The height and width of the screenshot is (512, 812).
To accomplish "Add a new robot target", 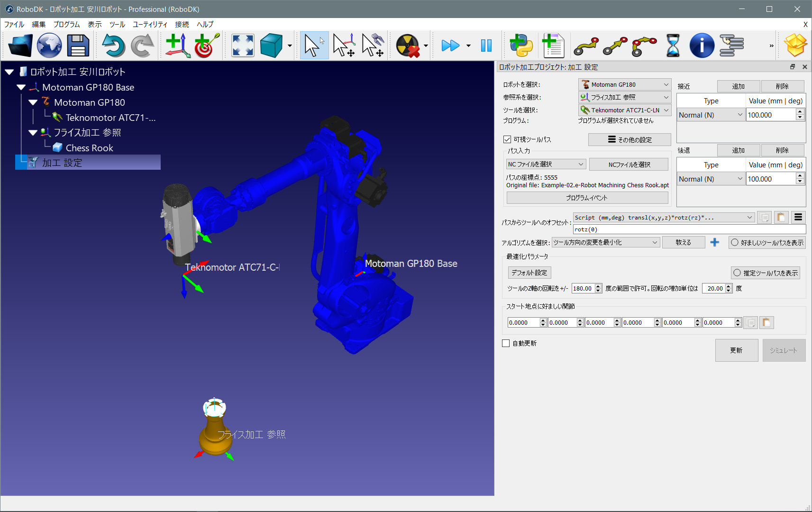I will tap(207, 46).
